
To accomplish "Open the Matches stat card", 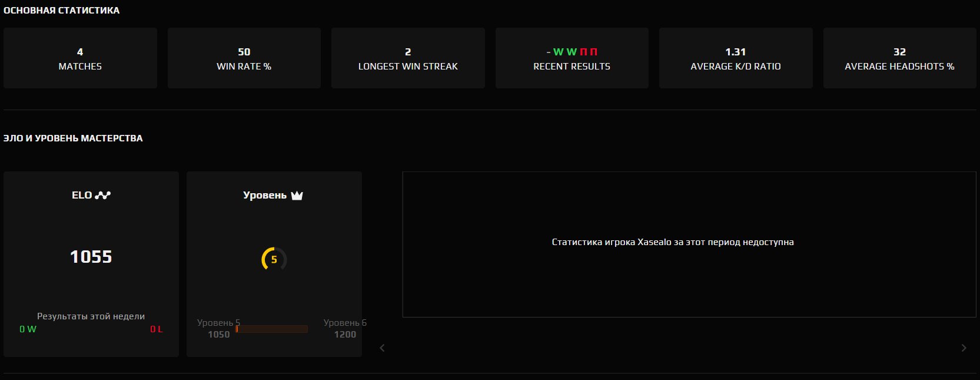I will click(x=80, y=58).
